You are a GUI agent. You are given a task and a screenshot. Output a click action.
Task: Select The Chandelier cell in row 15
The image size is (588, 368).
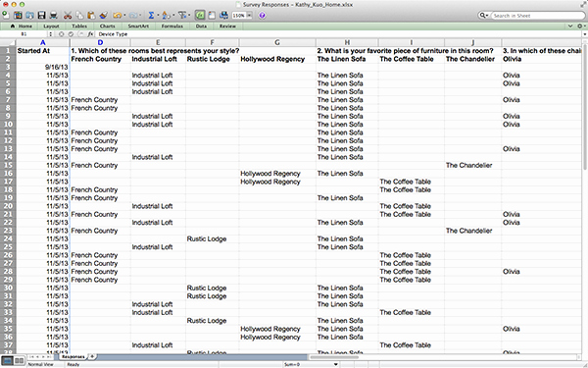[473, 165]
